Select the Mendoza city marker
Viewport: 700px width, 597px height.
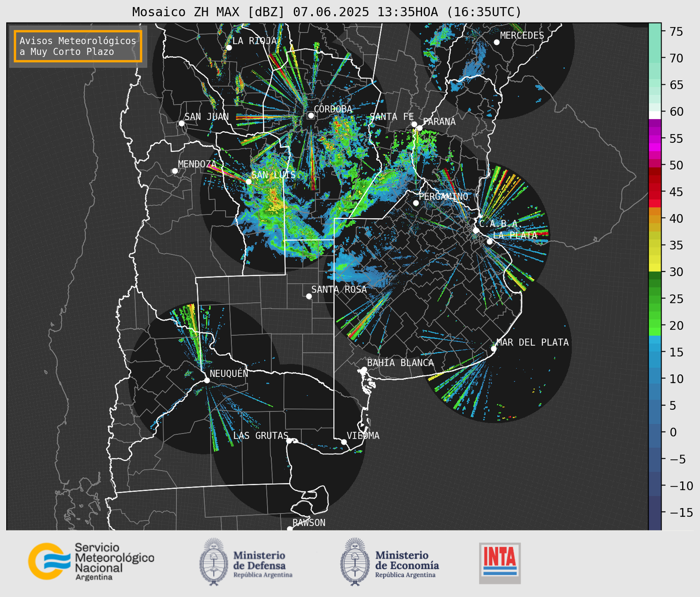[175, 171]
